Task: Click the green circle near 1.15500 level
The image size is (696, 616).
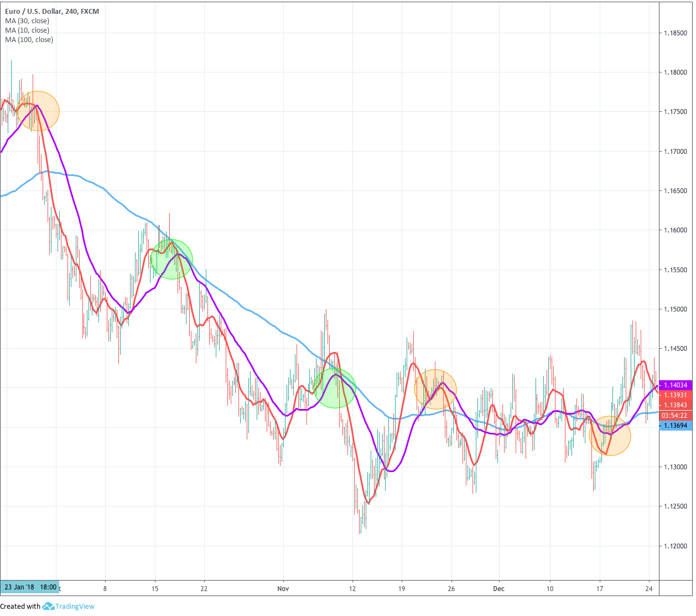Action: [172, 259]
